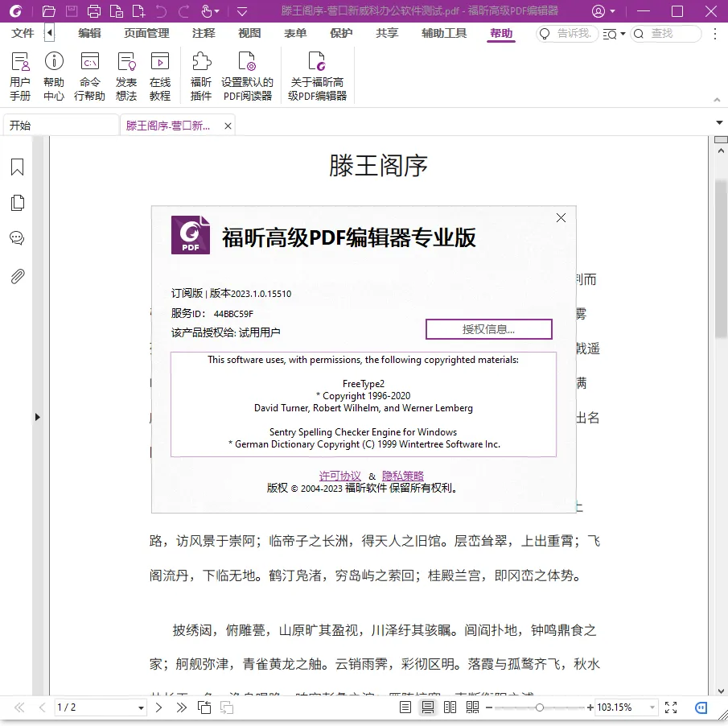Open the Bookmarks panel in the sidebar
Screen dimensions: 728x726
pos(17,167)
